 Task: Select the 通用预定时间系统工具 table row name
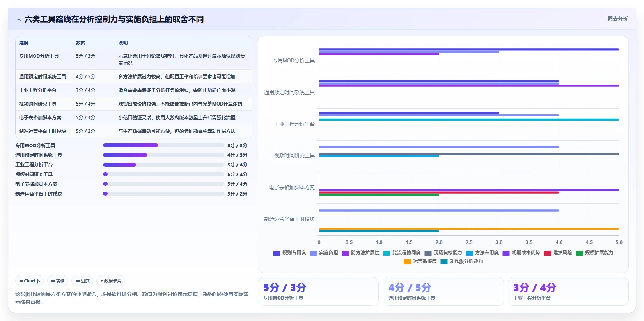(x=43, y=77)
